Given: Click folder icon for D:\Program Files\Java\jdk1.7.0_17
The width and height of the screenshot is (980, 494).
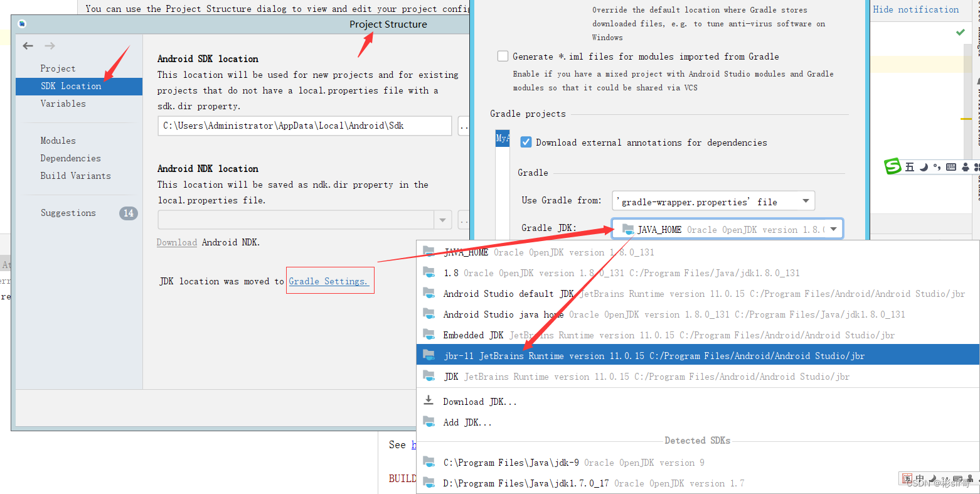Looking at the screenshot, I should pyautogui.click(x=429, y=482).
